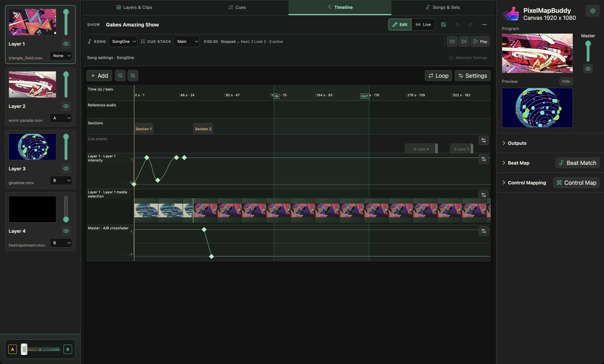Open app settings gear icon
The image size is (604, 364).
pos(592,11)
